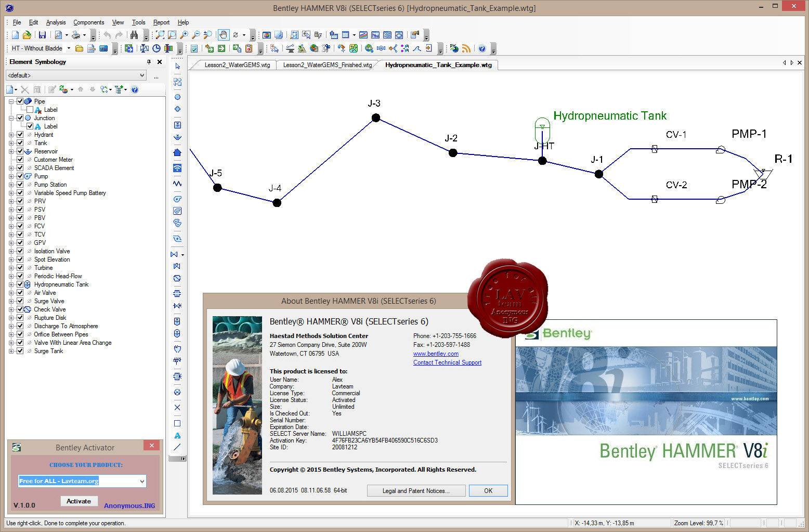This screenshot has height=532, width=809.
Task: Click the Zoom Level 99,7 % status bar field
Action: (698, 523)
